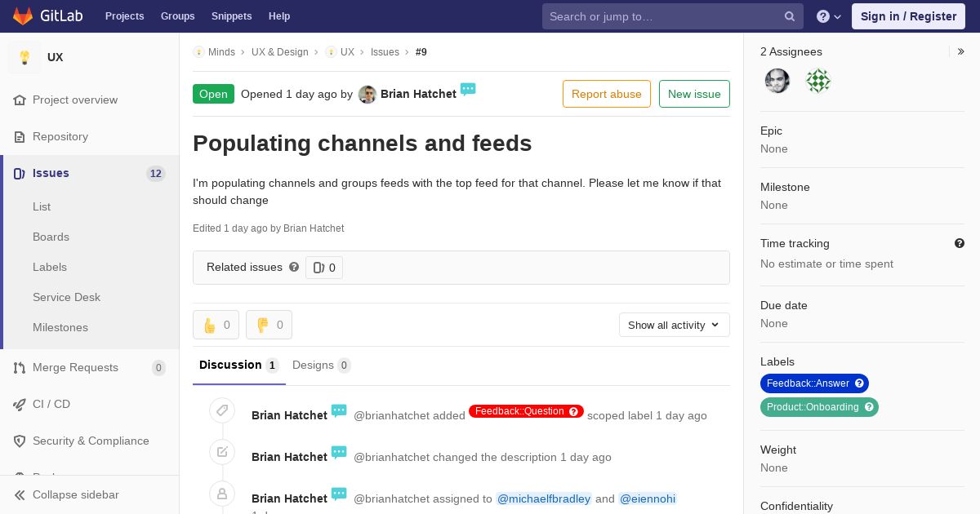
Task: Click Brian Hatchet's author avatar in header
Action: click(x=367, y=95)
